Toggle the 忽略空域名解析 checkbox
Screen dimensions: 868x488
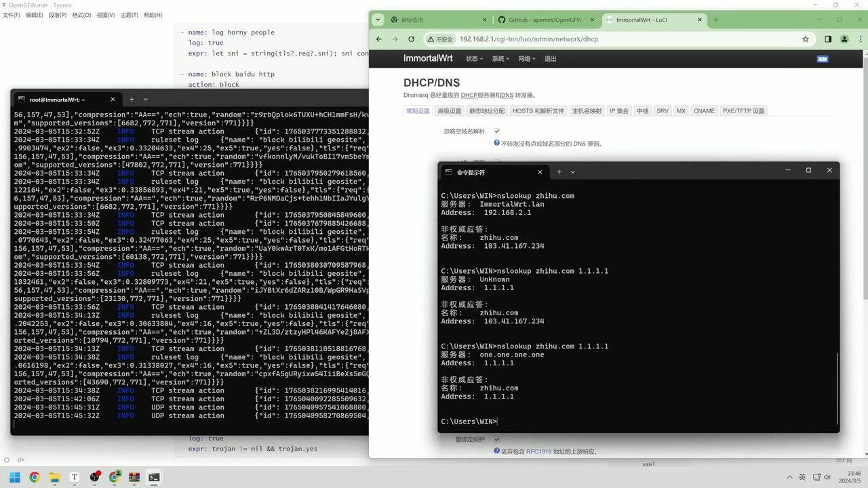[497, 131]
